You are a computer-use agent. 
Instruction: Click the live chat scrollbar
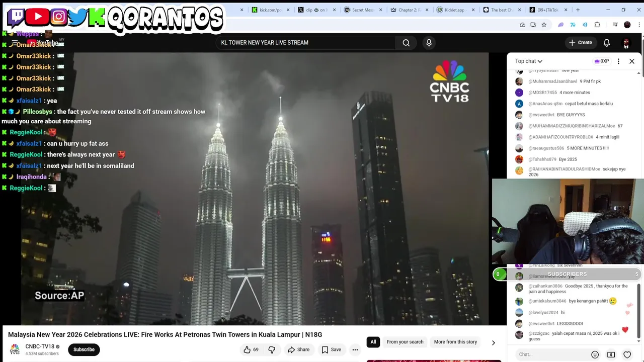(639, 310)
